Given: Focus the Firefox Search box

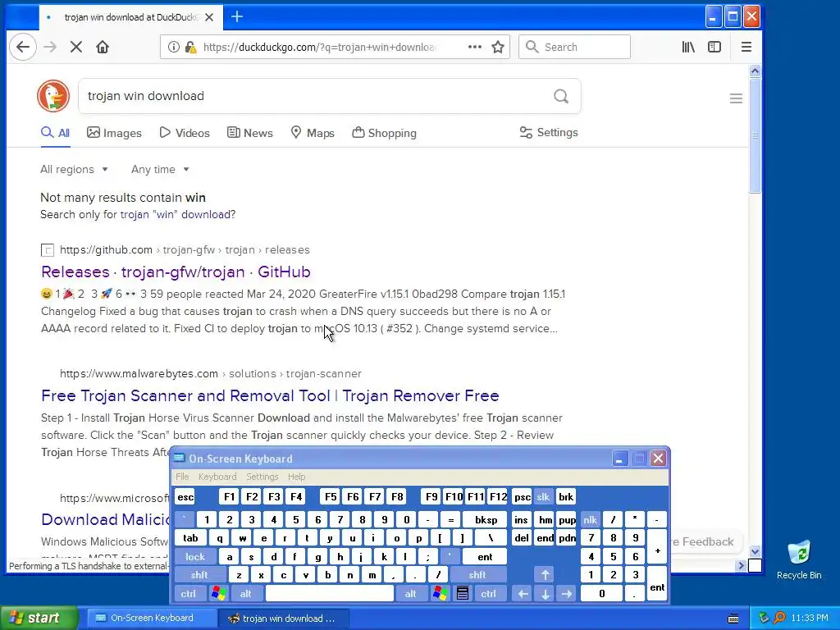Looking at the screenshot, I should click(x=574, y=47).
